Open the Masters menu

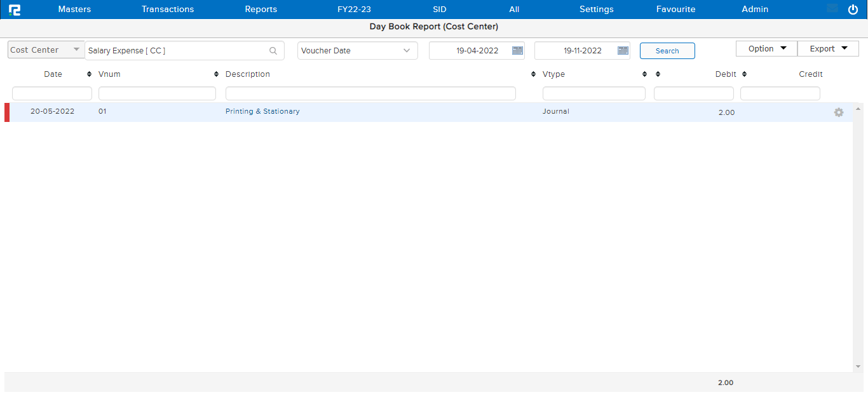74,9
